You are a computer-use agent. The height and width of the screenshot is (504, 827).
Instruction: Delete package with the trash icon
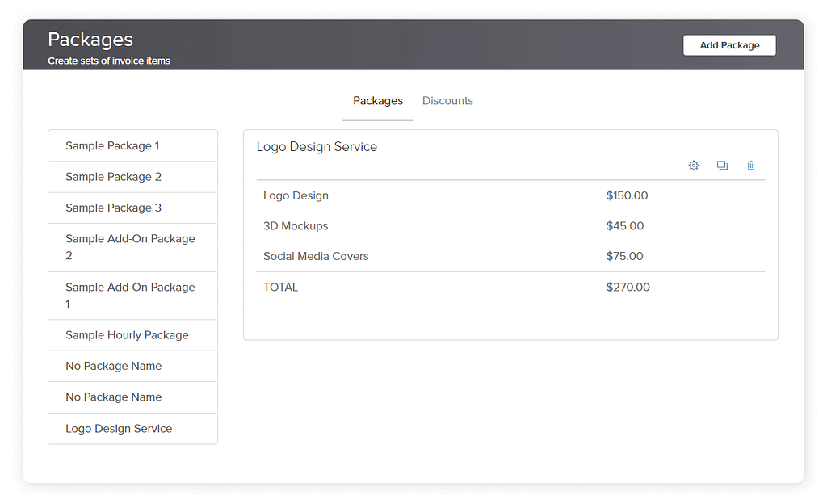click(x=751, y=166)
